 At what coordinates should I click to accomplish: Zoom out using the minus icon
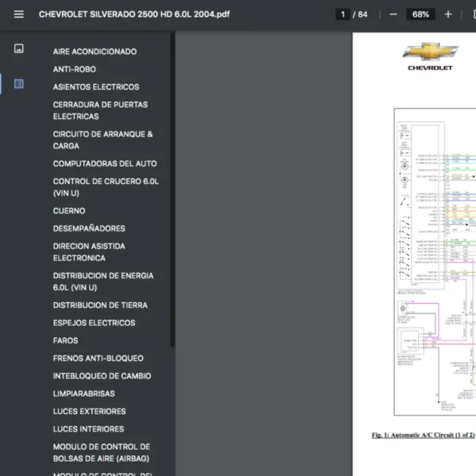[x=393, y=14]
